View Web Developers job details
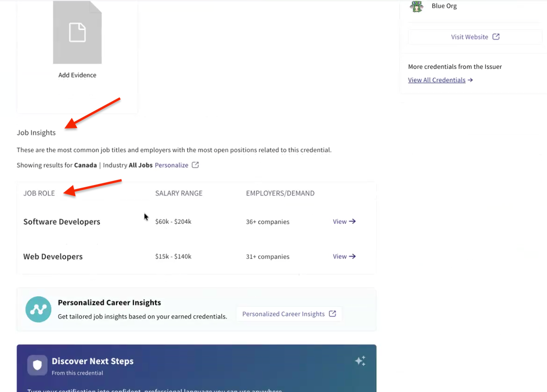The width and height of the screenshot is (547, 392). tap(344, 257)
